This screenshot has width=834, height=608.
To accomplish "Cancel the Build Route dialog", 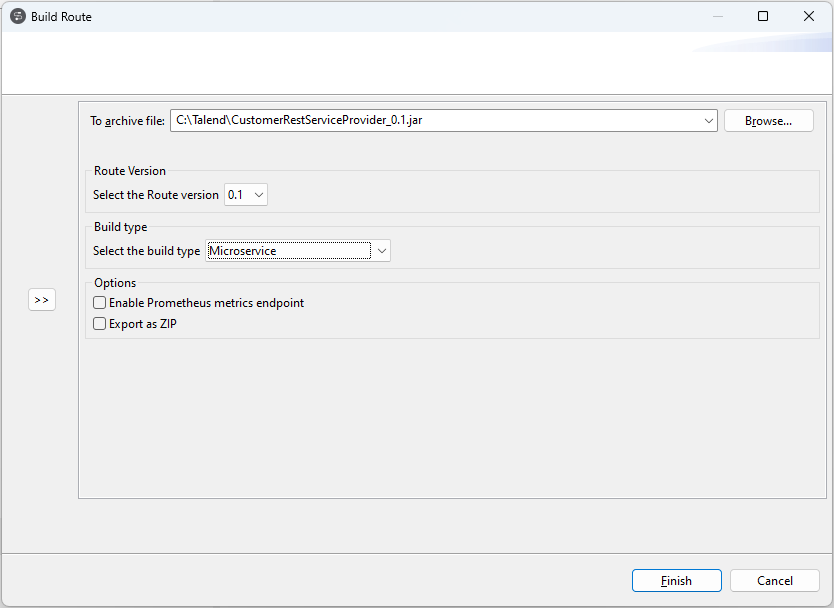I will (x=774, y=581).
